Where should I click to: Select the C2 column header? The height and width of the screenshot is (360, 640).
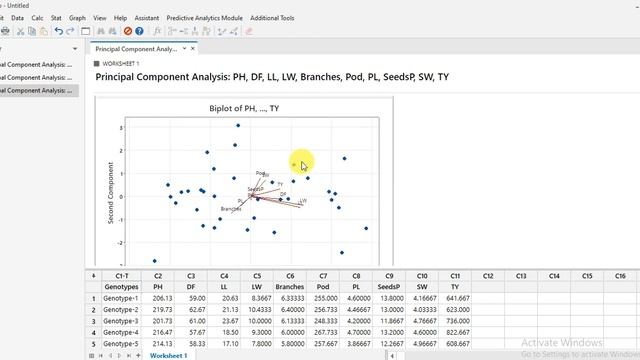click(x=158, y=276)
